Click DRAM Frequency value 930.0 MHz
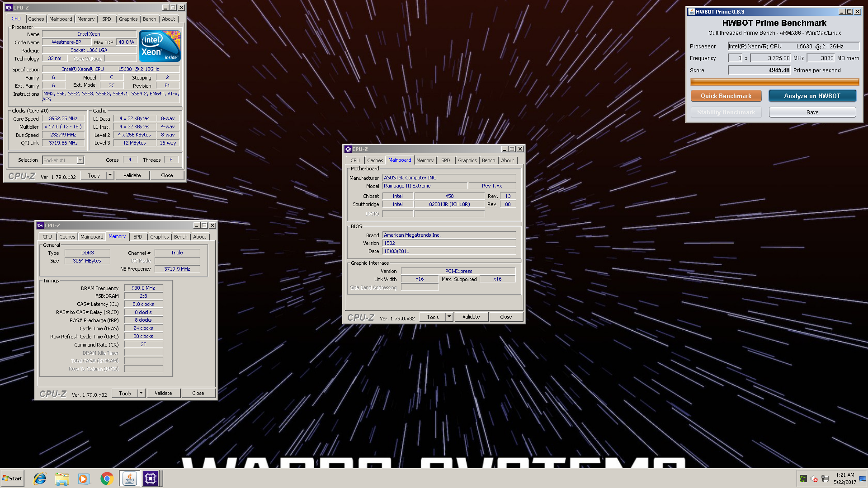Image resolution: width=868 pixels, height=488 pixels. 143,288
